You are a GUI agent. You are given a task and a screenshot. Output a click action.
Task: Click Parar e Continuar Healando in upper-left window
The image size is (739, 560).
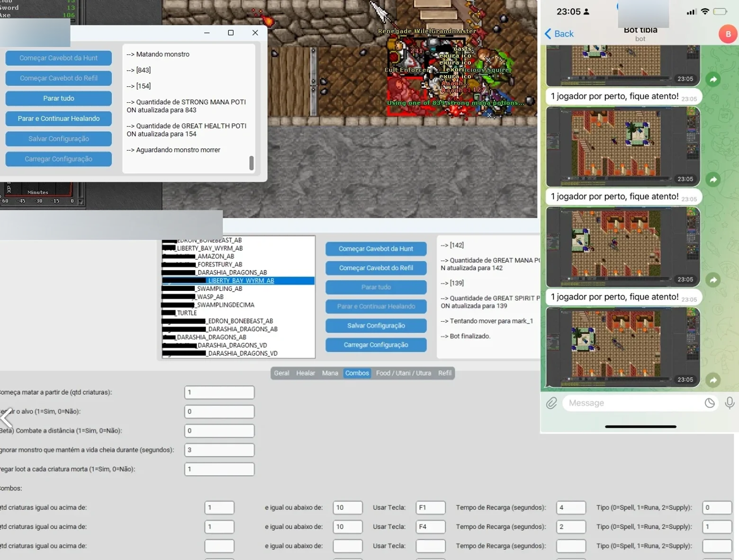[x=59, y=119]
